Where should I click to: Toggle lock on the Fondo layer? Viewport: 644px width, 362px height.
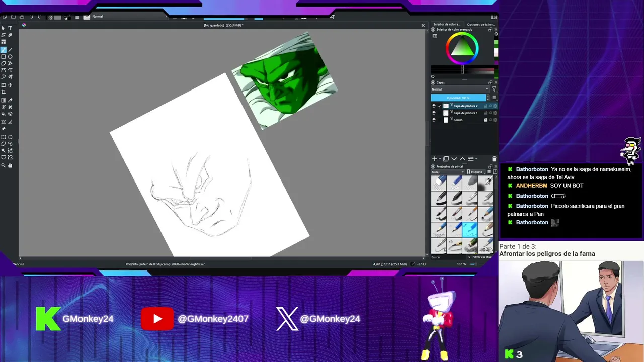point(486,120)
